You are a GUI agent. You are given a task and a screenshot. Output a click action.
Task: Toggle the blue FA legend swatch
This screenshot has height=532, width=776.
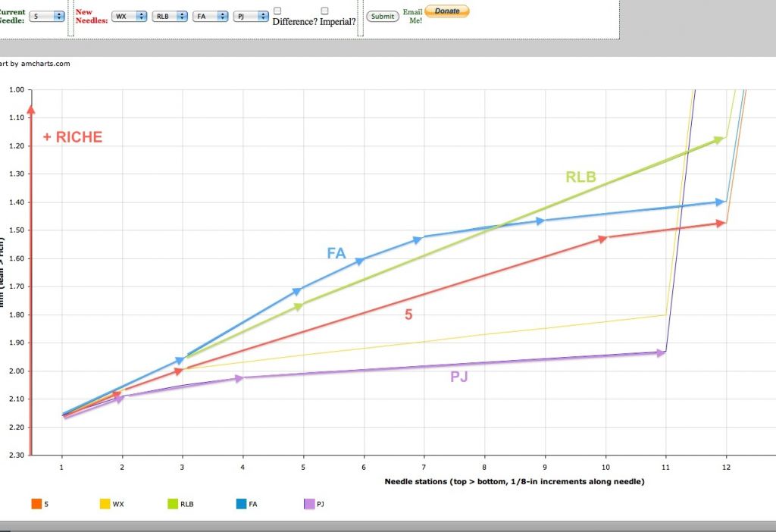pyautogui.click(x=241, y=504)
